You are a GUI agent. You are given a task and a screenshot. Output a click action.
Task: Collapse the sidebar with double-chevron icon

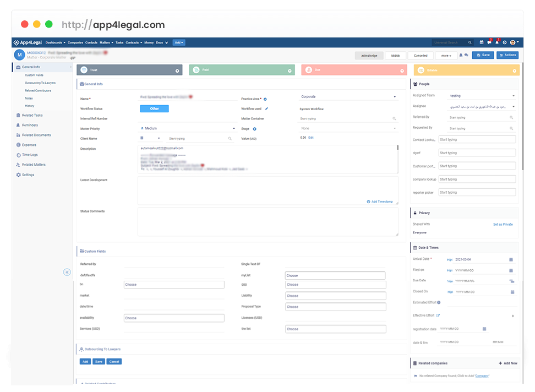click(67, 272)
